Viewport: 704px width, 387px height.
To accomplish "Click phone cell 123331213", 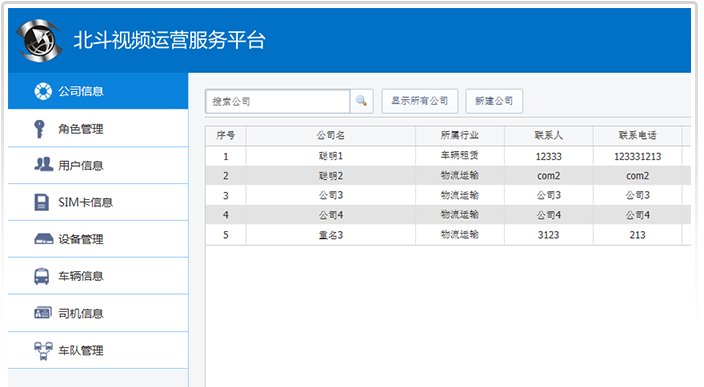I will (x=638, y=156).
